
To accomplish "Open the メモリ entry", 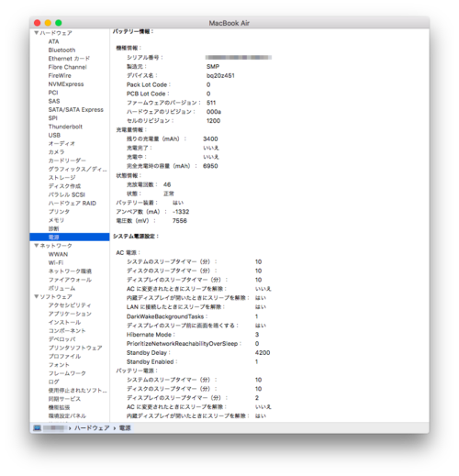I will 56,220.
